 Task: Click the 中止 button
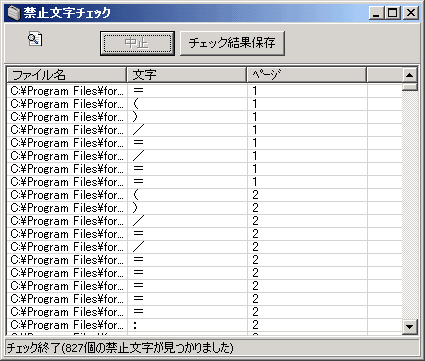137,43
